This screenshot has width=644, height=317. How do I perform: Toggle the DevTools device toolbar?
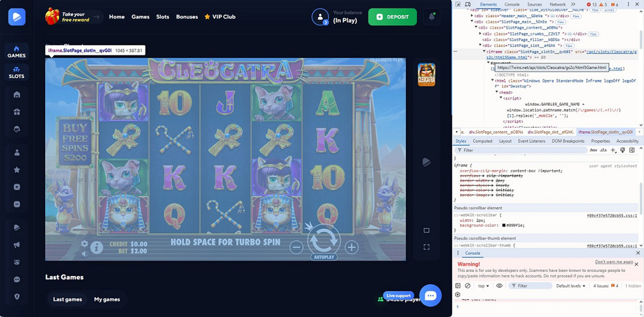467,4
